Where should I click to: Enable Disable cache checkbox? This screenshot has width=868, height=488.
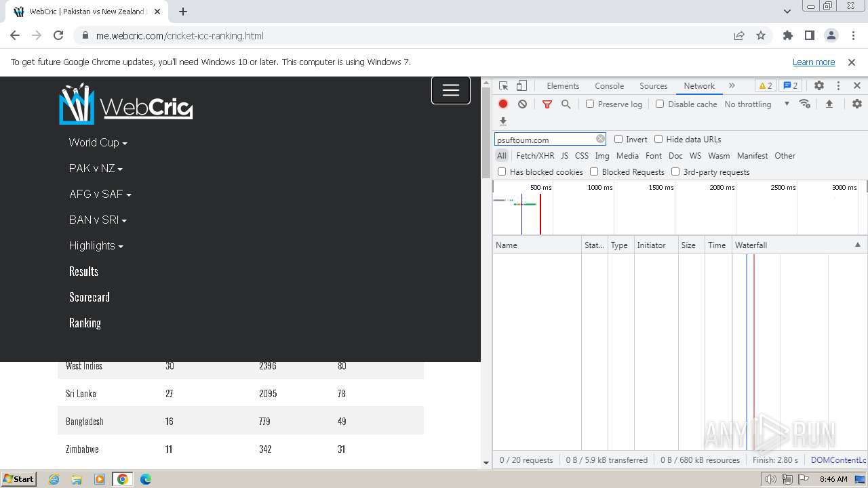[660, 104]
